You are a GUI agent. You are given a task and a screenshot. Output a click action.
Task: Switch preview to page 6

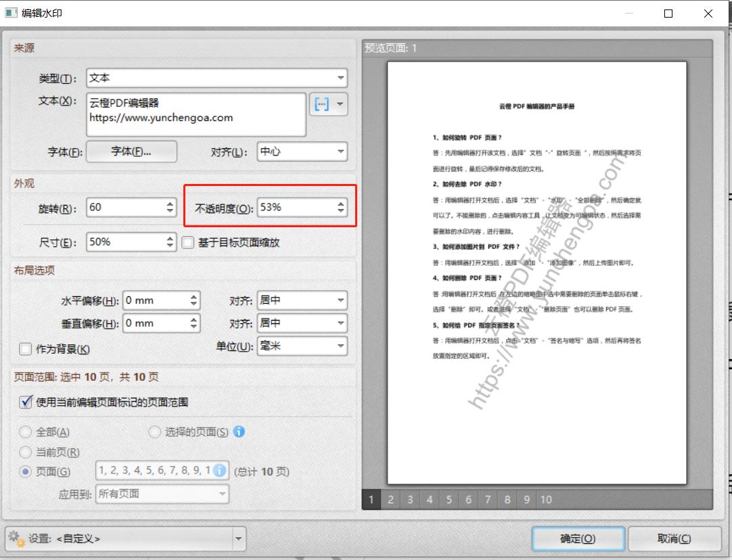(x=468, y=500)
